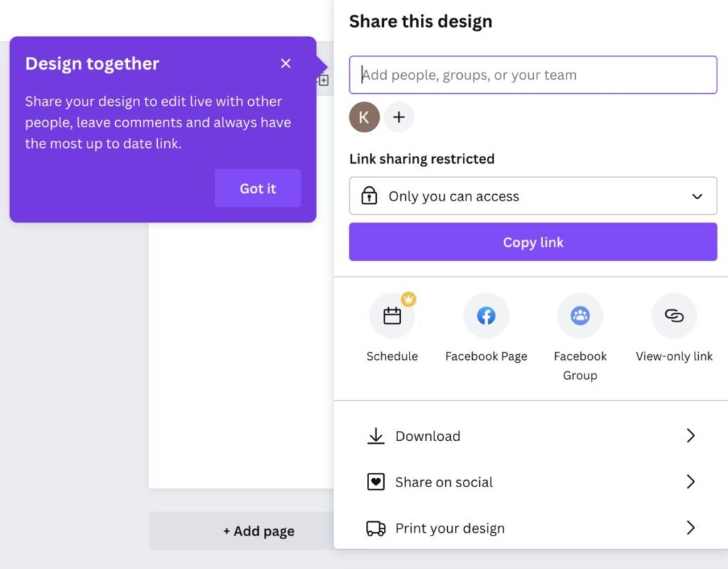Viewport: 728px width, 569px height.
Task: Click the plus icon to add people
Action: point(399,117)
